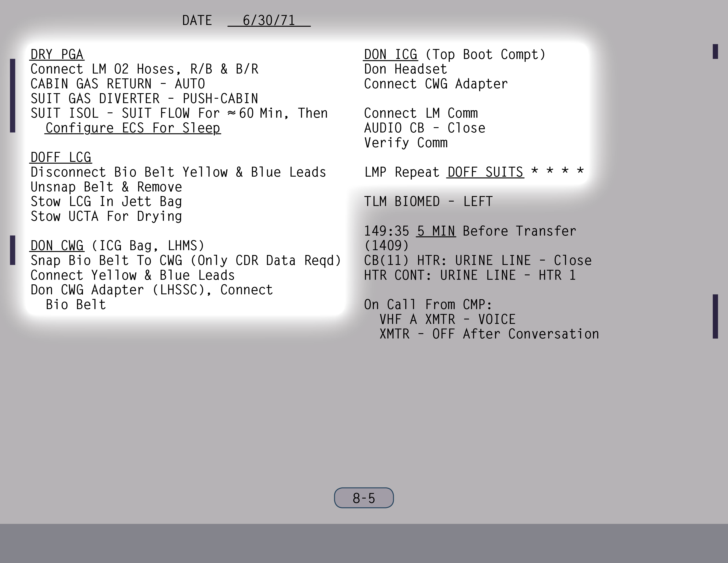Click the DRY PGA heading
This screenshot has width=728, height=563.
57,55
